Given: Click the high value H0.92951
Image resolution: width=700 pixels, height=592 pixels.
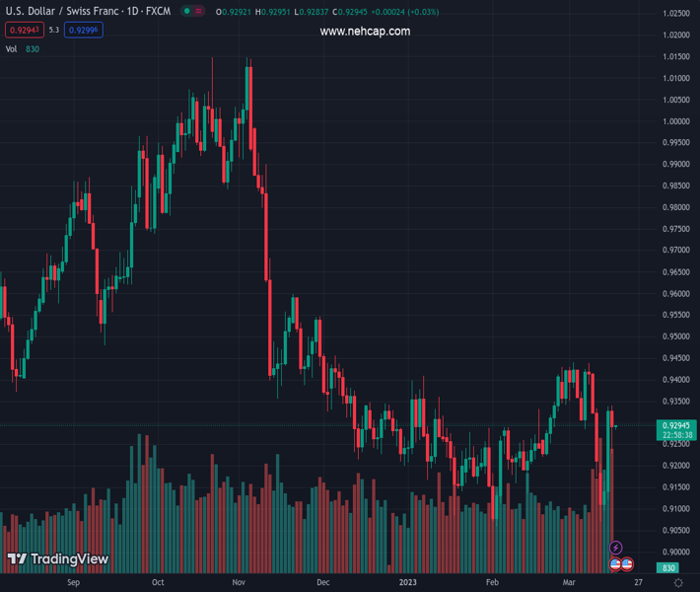Looking at the screenshot, I should (272, 12).
